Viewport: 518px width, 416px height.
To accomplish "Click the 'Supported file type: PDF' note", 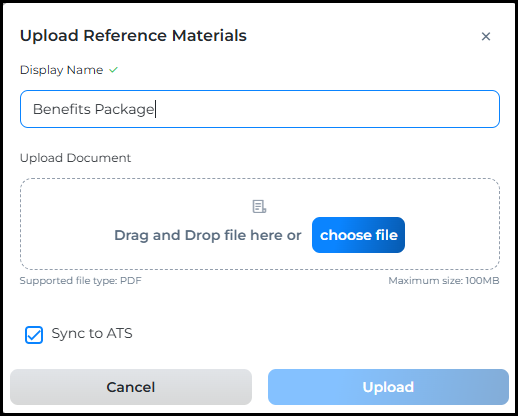I will click(x=81, y=281).
